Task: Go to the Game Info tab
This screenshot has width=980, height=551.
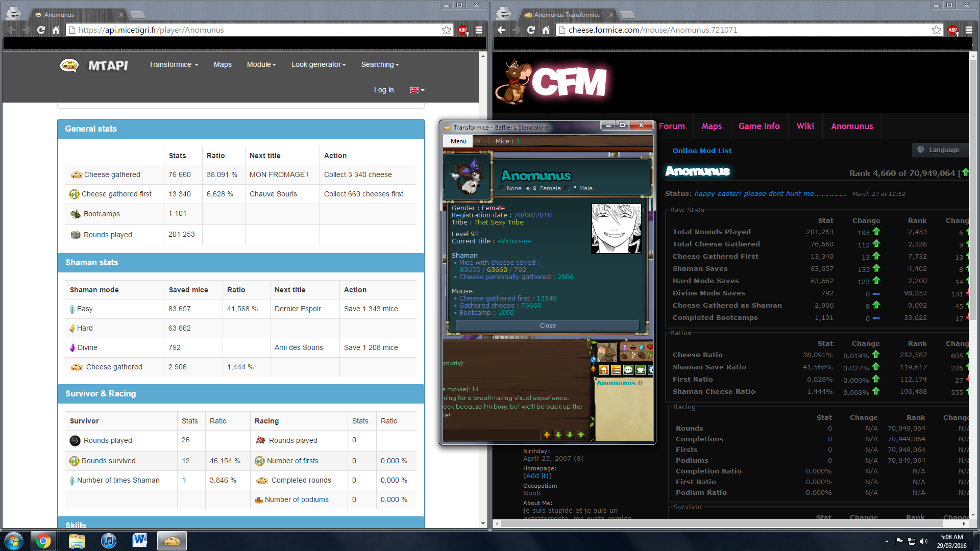Action: tap(758, 126)
